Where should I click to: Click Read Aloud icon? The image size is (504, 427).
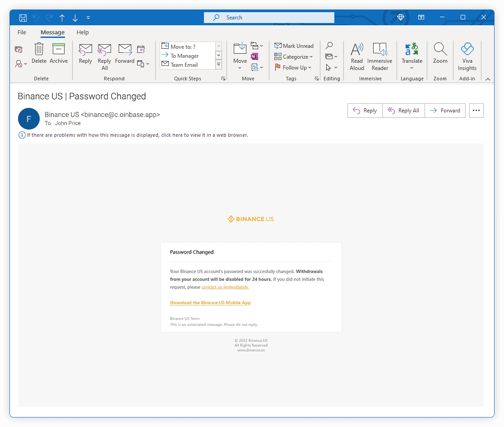[x=356, y=49]
